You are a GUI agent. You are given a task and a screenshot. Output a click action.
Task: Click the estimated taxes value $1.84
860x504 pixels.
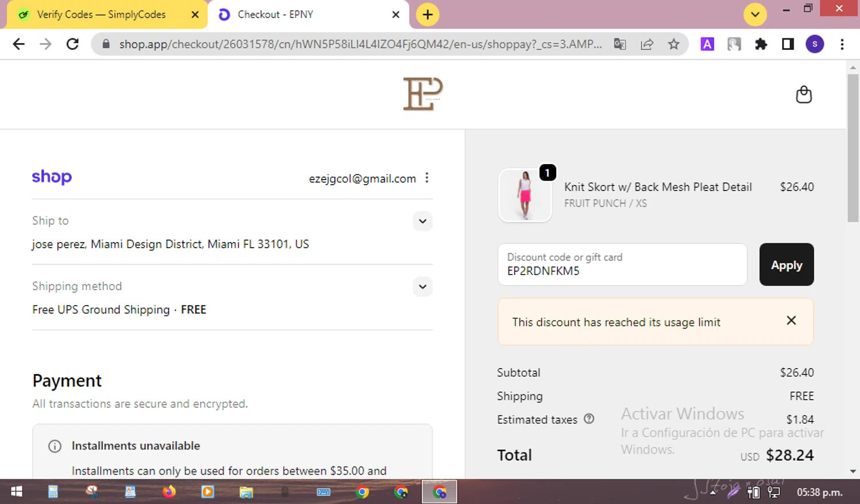pyautogui.click(x=800, y=420)
